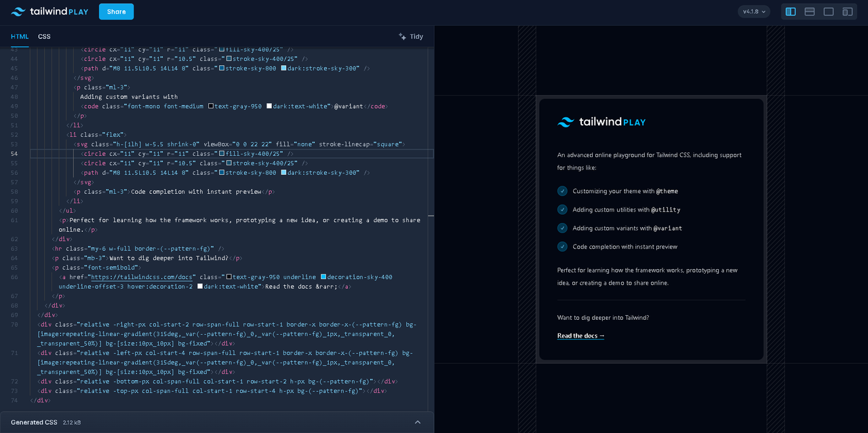The width and height of the screenshot is (868, 433).
Task: Click checkmark icon beside 'Customizing your theme'
Action: pyautogui.click(x=562, y=191)
